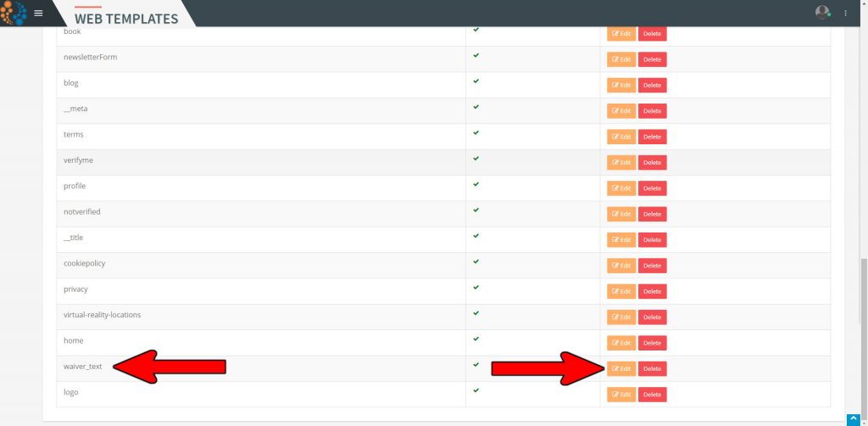Select the __title name cell
The width and height of the screenshot is (868, 426).
click(261, 240)
